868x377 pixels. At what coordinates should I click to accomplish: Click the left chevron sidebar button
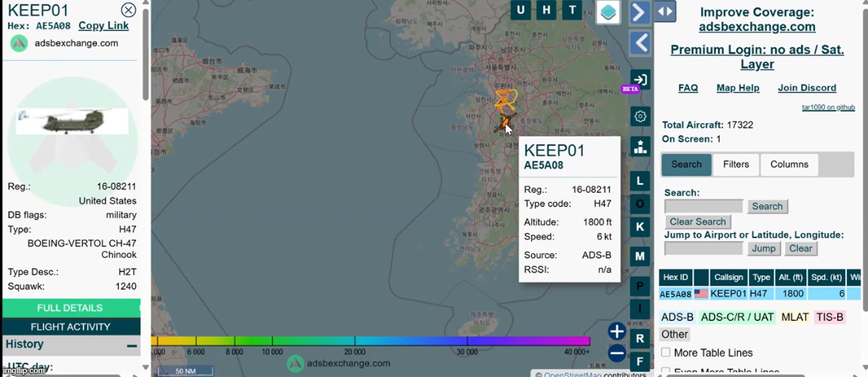pyautogui.click(x=640, y=43)
